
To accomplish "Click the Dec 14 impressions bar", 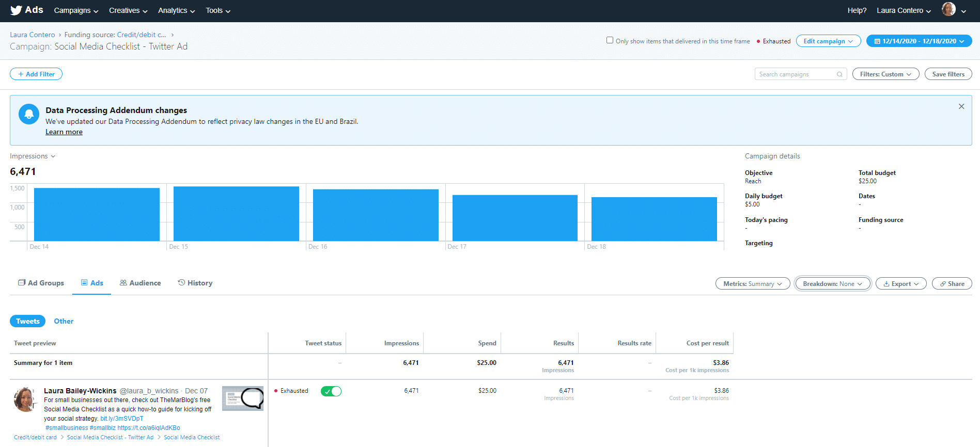I will click(x=97, y=214).
